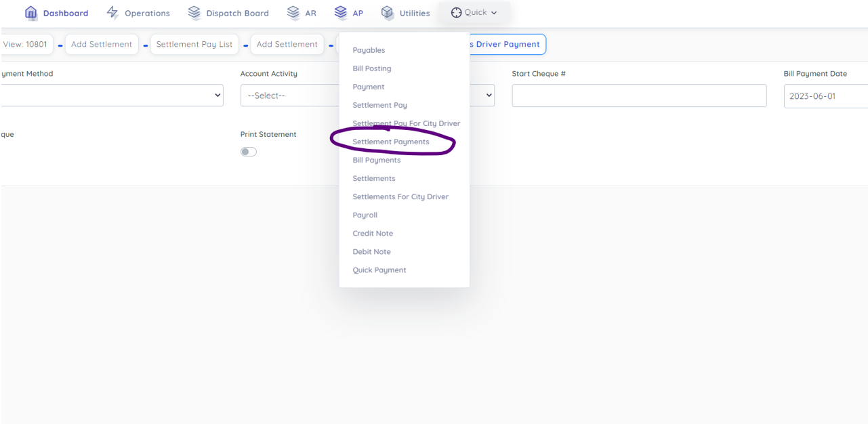Open the Settlement Pay List tab
This screenshot has width=868, height=424.
194,44
